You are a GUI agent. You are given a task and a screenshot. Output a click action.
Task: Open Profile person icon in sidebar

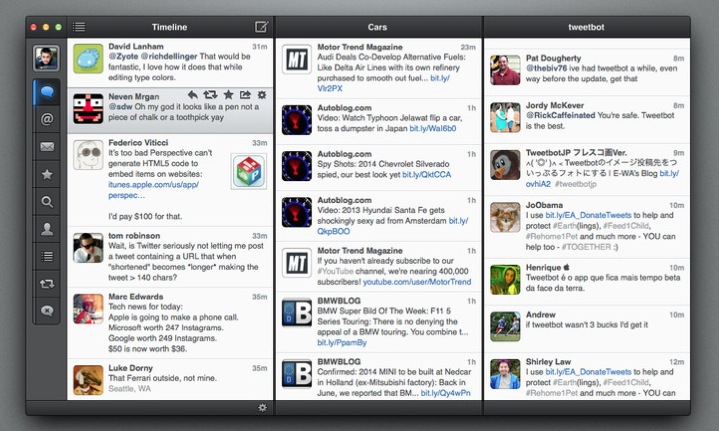coord(46,228)
